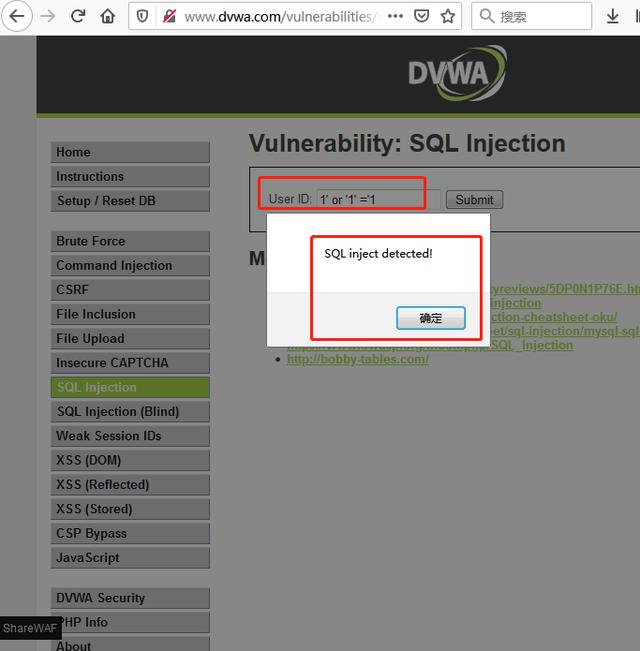Bookmark this page with the star icon
Viewport: 640px width, 651px height.
(x=448, y=16)
